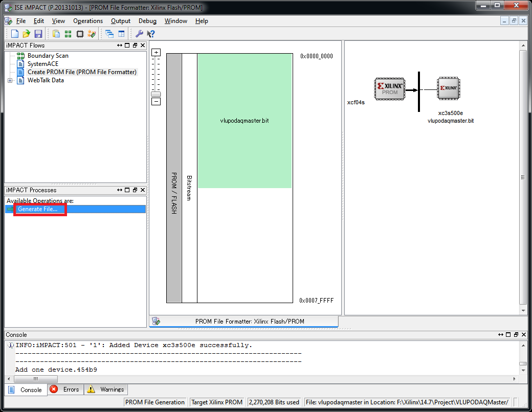Close the iMPACT Flows panel
The height and width of the screenshot is (412, 532).
tap(143, 45)
